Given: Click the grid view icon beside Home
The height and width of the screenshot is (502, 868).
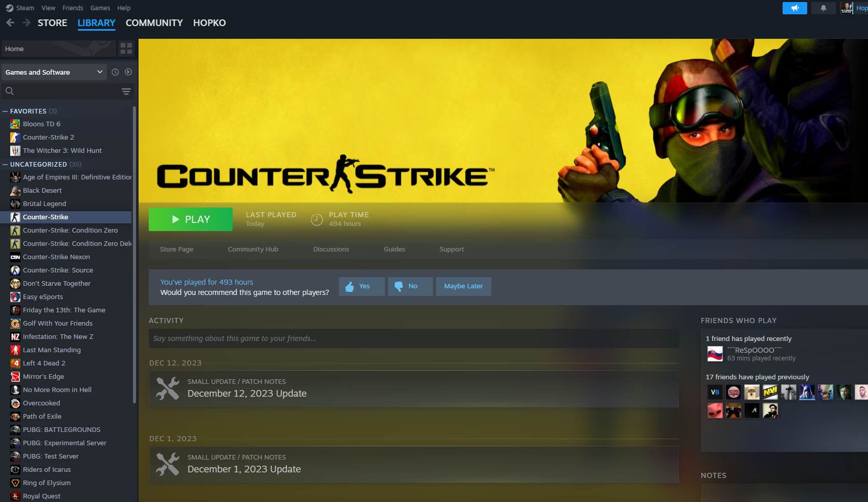Looking at the screenshot, I should point(126,49).
